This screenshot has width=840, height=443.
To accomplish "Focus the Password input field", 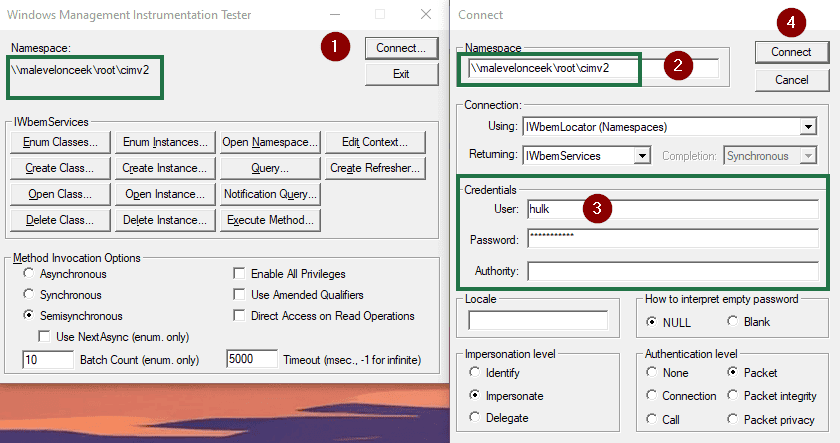I will click(x=672, y=240).
